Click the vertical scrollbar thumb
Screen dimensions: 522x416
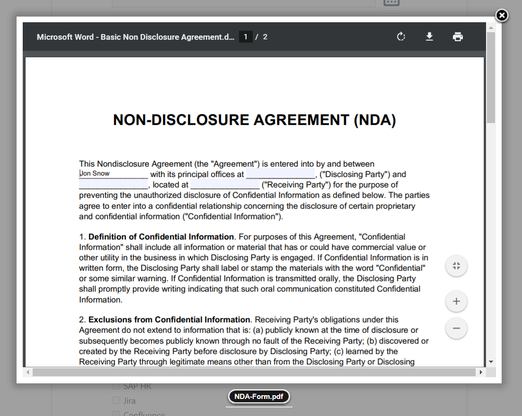coord(491,78)
